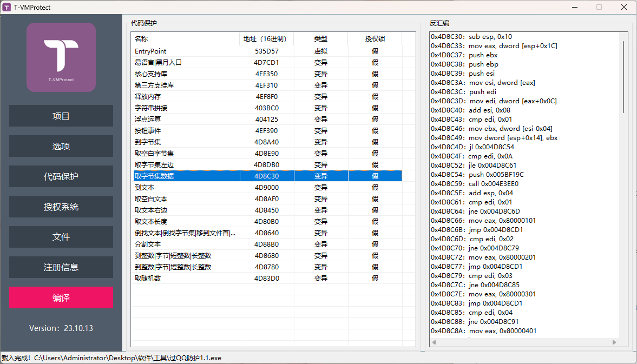Click the T-VMProtect logo image in sidebar

pos(61,57)
